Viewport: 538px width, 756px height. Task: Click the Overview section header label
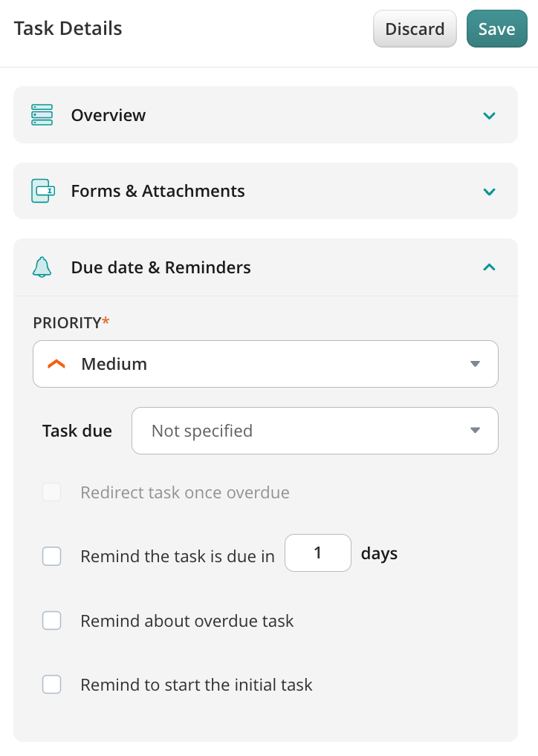click(x=108, y=115)
